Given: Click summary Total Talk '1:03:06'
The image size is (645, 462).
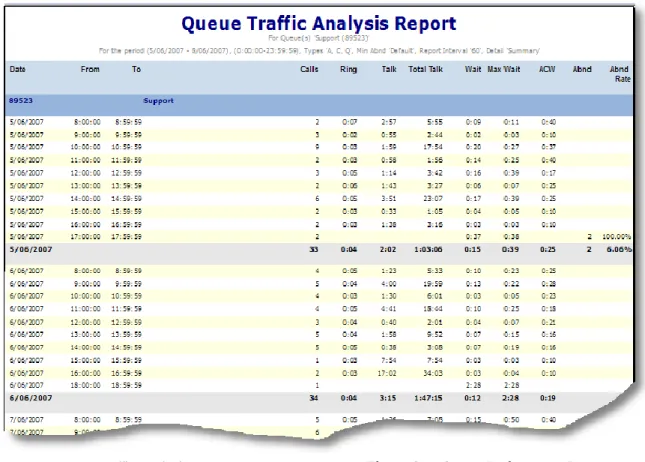Looking at the screenshot, I should [428, 249].
